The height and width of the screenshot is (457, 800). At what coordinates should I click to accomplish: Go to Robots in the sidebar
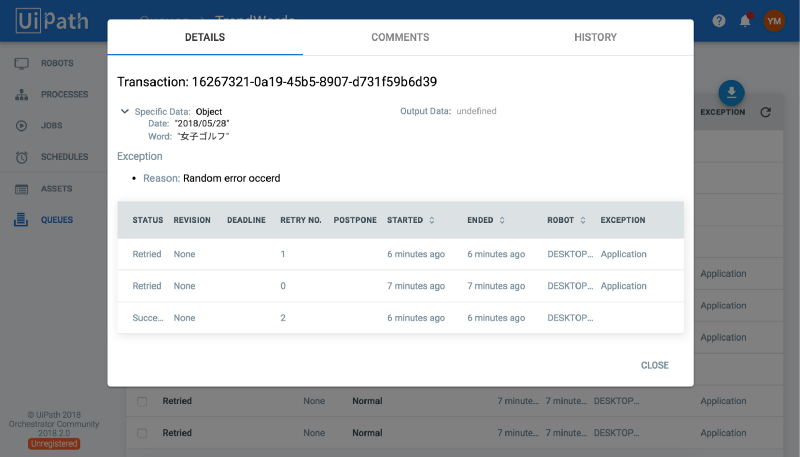click(x=57, y=63)
